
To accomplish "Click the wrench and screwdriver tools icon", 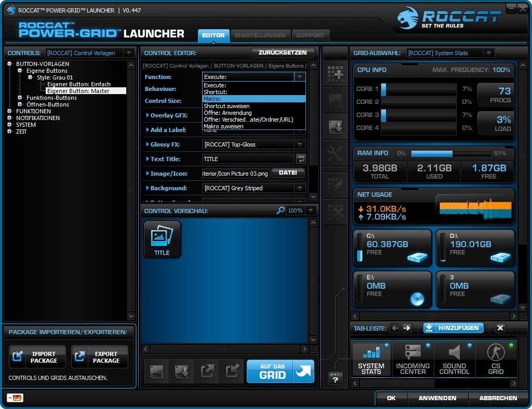I will (335, 153).
